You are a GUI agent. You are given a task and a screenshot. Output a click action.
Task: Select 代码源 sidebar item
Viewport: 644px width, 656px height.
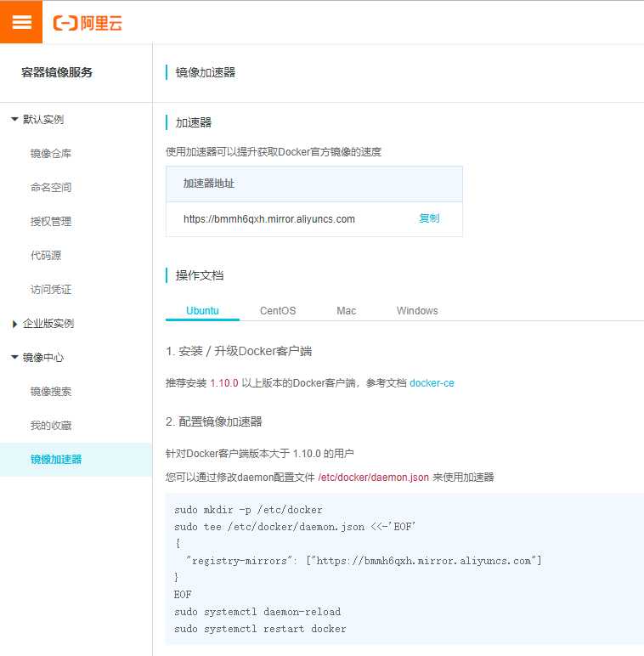point(46,255)
